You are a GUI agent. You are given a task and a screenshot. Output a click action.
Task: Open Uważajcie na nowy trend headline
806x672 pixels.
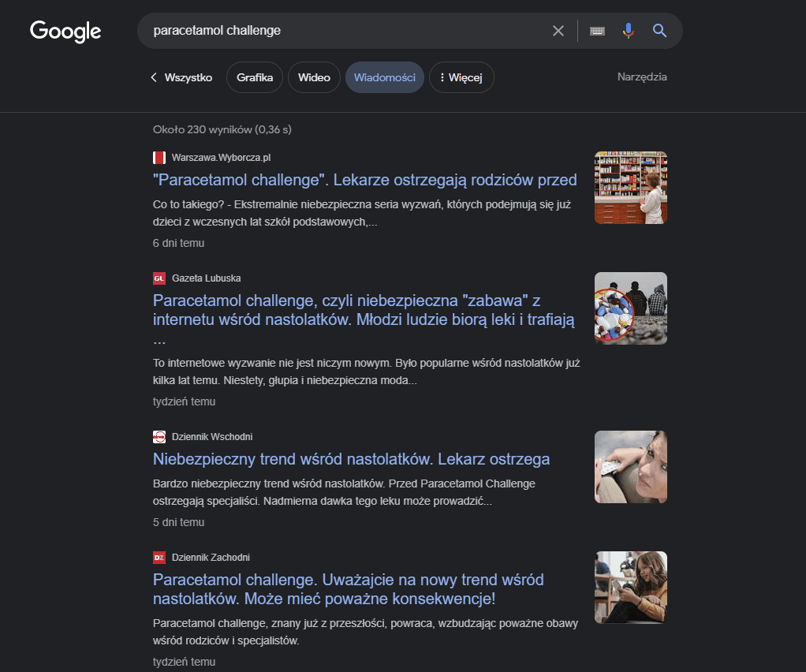[348, 589]
